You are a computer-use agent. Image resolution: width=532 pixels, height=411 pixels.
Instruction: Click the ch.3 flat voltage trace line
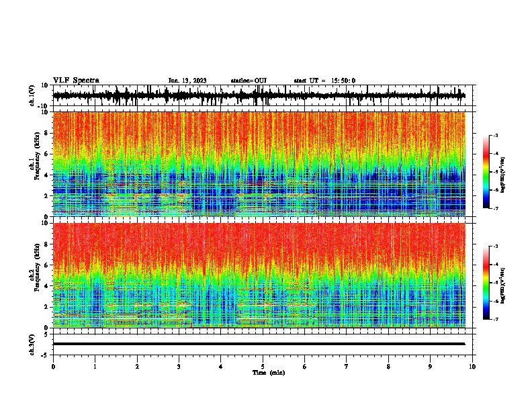point(259,344)
